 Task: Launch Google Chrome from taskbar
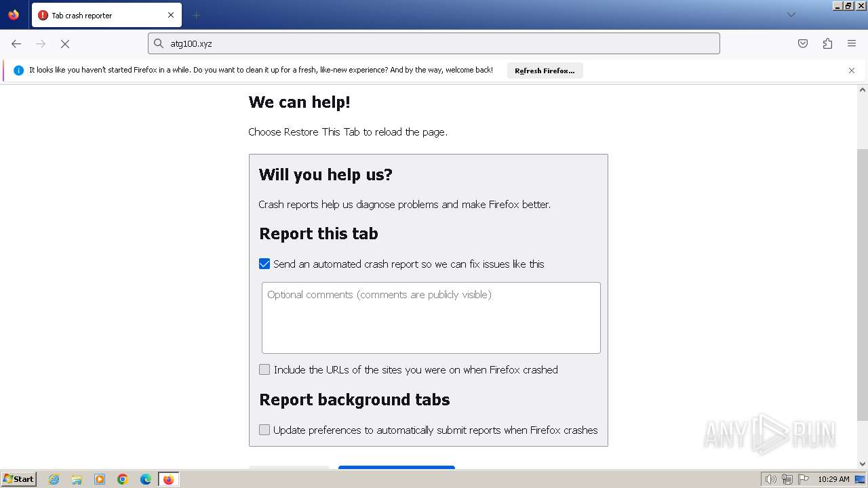point(123,479)
